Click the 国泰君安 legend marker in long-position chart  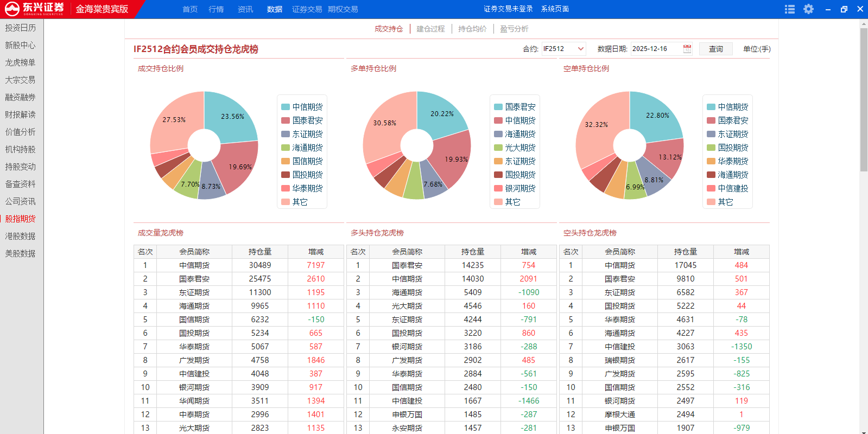click(498, 107)
